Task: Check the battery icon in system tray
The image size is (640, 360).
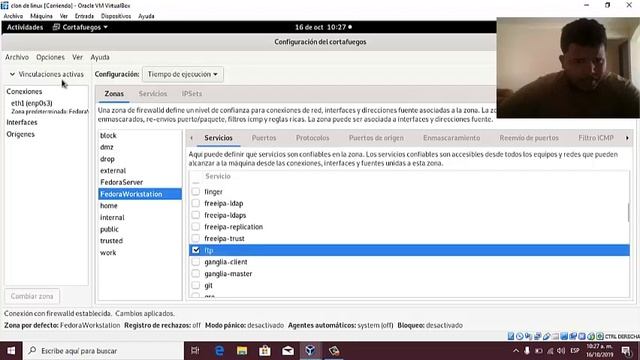Action: pos(539,351)
